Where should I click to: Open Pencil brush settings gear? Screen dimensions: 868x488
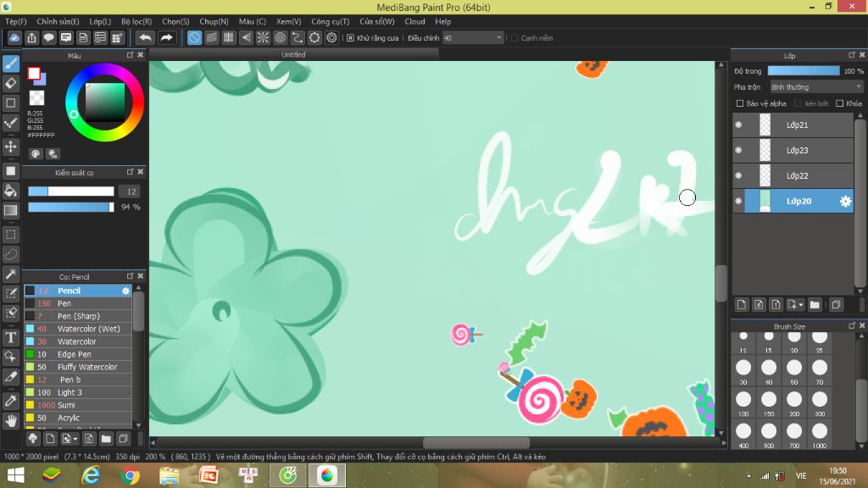pos(125,291)
